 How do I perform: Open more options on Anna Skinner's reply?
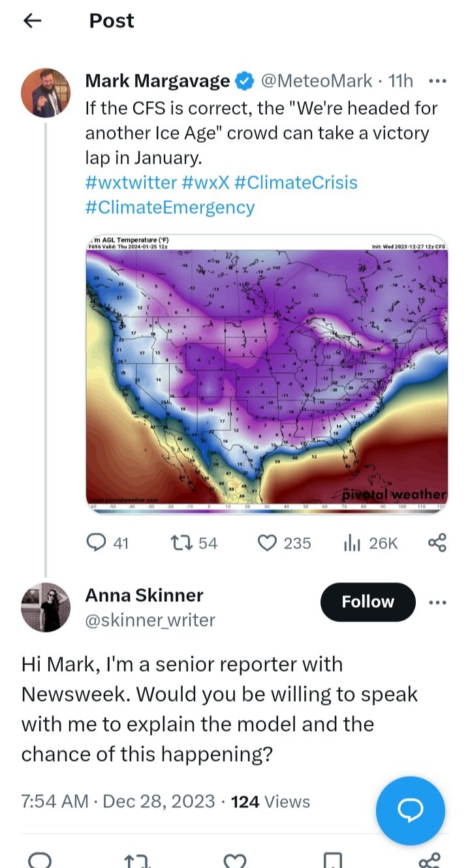pyautogui.click(x=437, y=602)
